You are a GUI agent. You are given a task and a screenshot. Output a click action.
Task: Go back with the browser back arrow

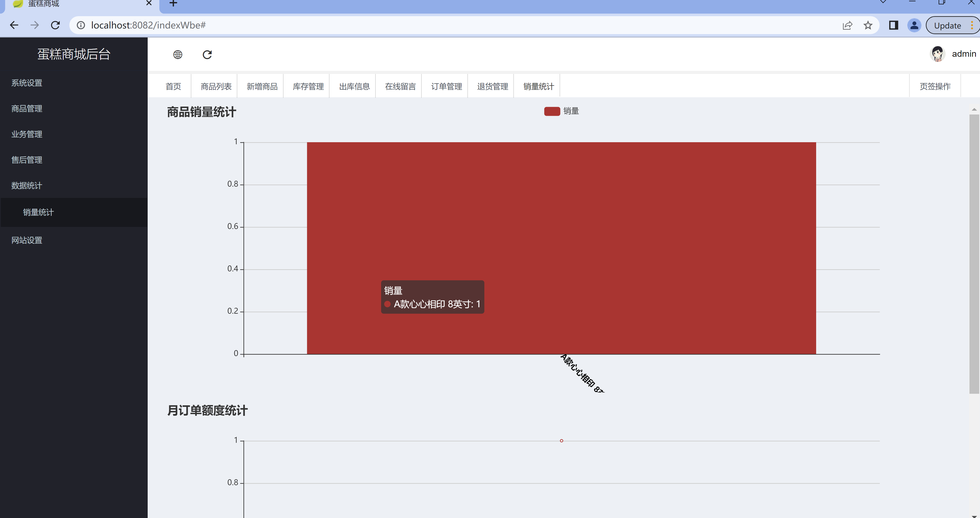pyautogui.click(x=14, y=25)
